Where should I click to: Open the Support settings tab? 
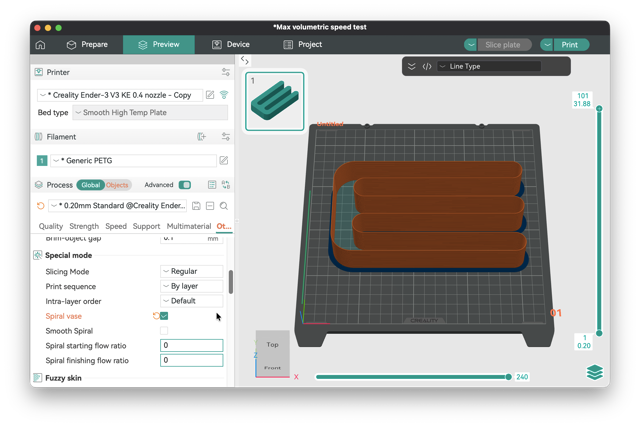(146, 226)
